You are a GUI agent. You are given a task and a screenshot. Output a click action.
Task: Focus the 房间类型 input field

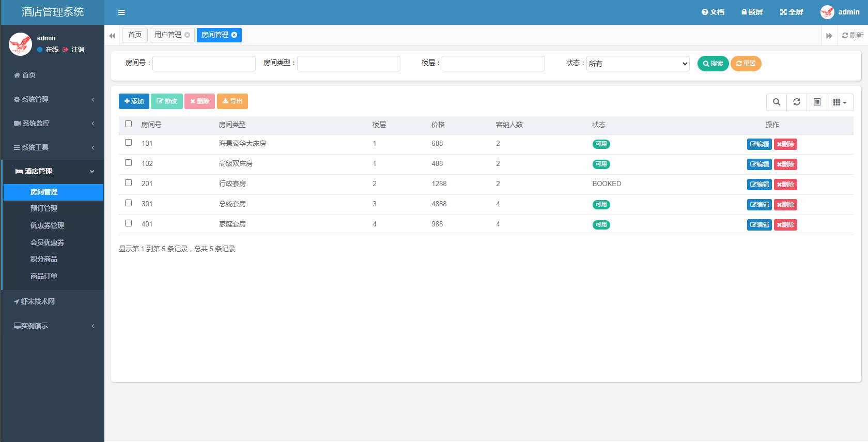[x=349, y=64]
